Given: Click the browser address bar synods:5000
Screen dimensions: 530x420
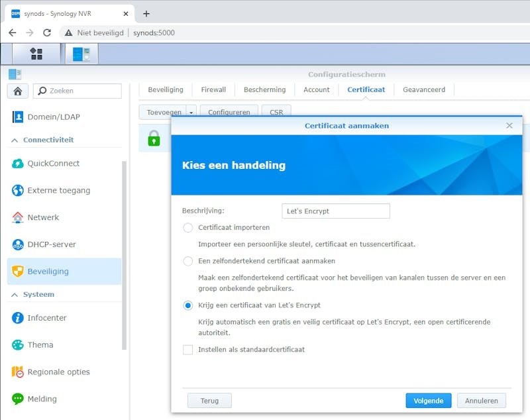Looking at the screenshot, I should (x=154, y=32).
